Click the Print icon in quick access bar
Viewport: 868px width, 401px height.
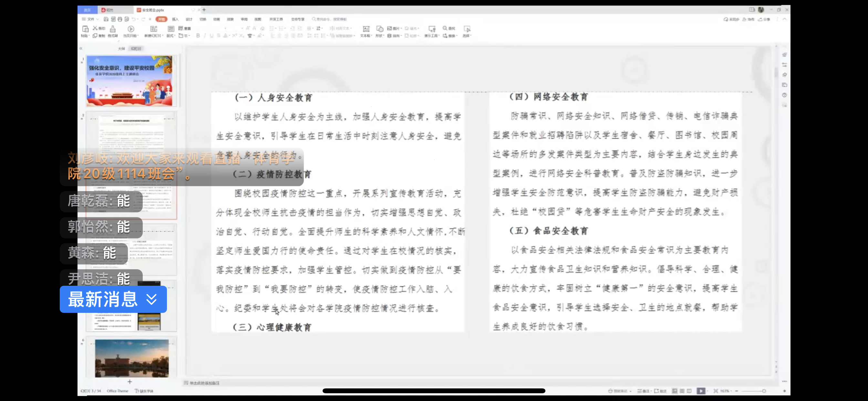coord(119,19)
